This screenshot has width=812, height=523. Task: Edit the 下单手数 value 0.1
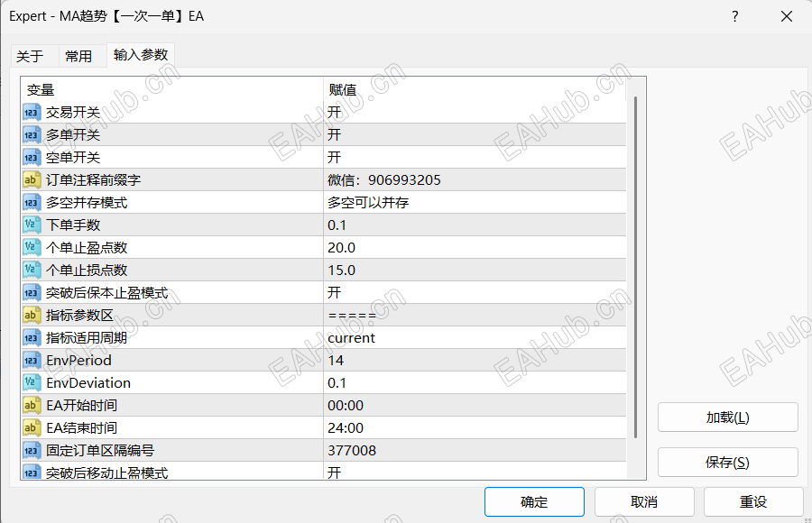pos(475,225)
